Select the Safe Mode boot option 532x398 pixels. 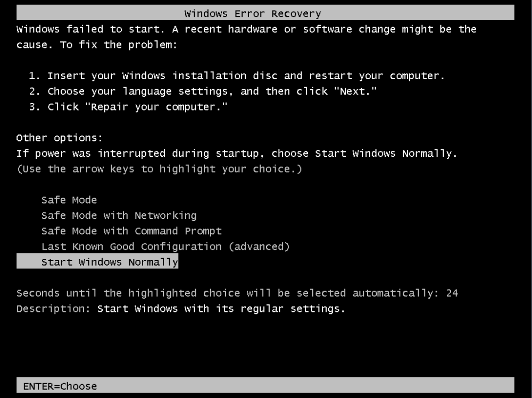(x=69, y=200)
